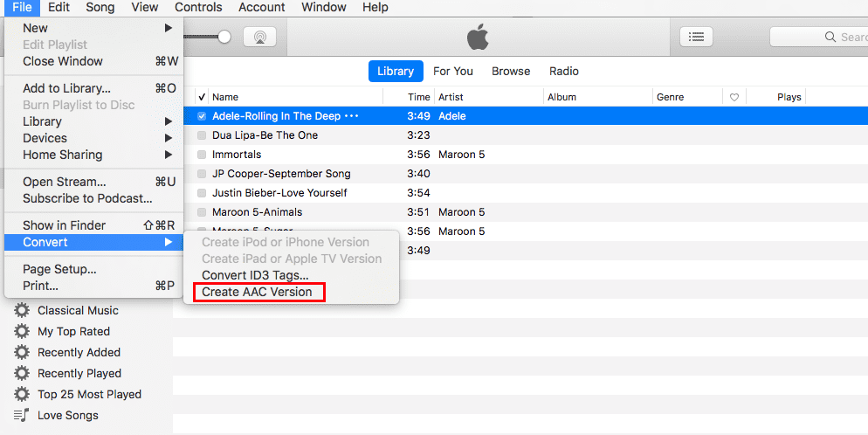Expand the Home Sharing submenu
This screenshot has height=435, width=868.
coord(169,155)
